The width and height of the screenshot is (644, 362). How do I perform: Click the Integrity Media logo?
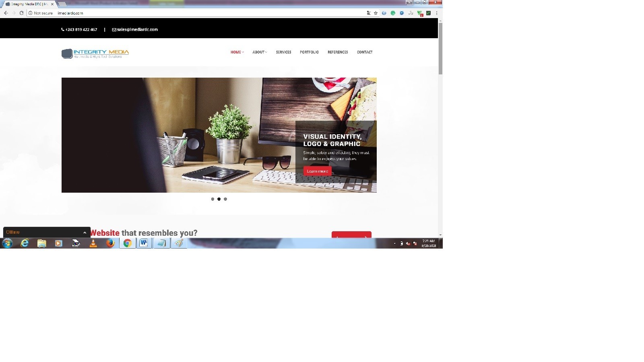coord(95,53)
